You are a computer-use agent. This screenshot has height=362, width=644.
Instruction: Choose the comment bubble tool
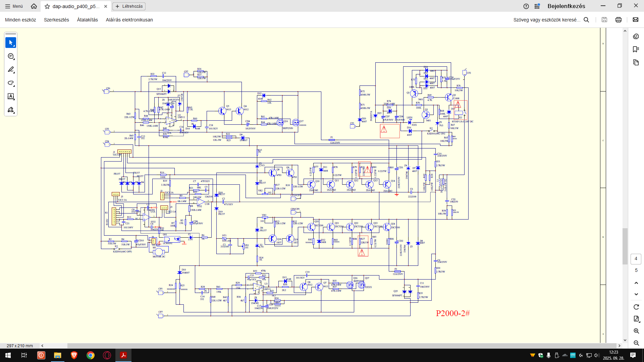11,56
